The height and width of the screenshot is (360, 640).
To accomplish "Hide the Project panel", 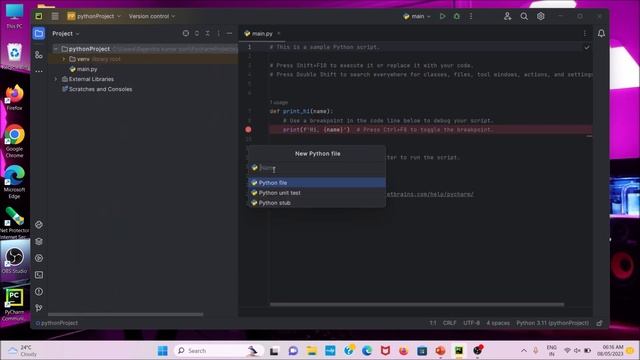I will coord(229,33).
